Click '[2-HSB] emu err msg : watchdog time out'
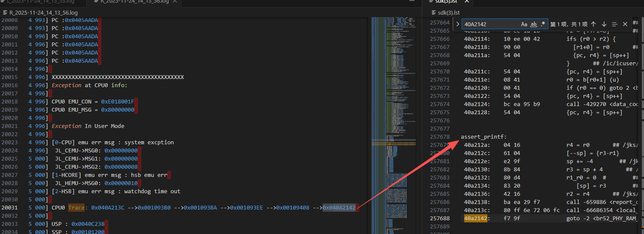 pos(116,191)
